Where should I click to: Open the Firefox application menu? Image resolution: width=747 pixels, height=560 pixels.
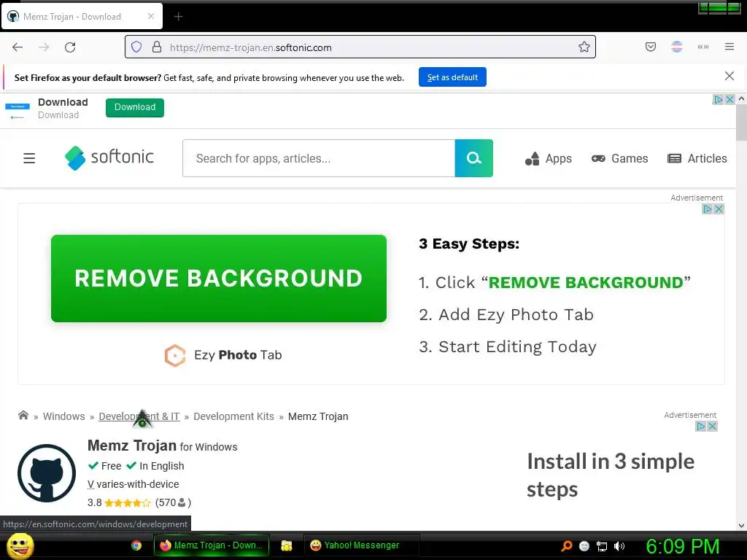(x=729, y=47)
